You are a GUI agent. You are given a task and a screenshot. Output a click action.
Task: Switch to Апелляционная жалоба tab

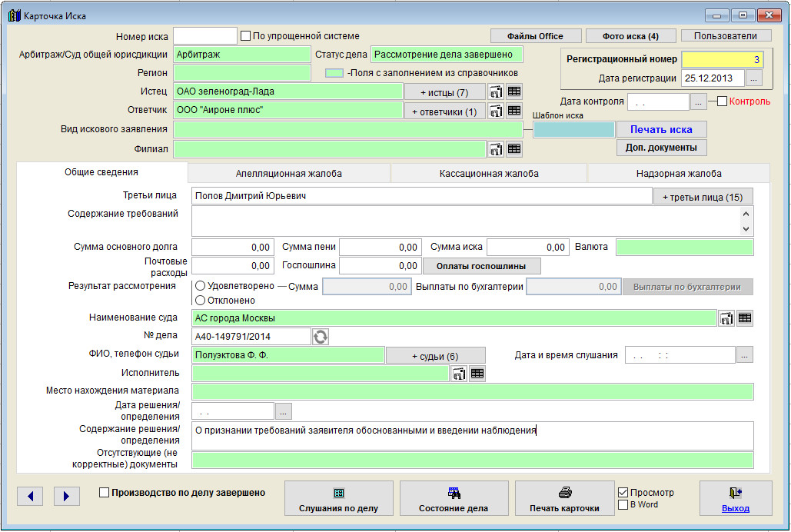(x=289, y=174)
